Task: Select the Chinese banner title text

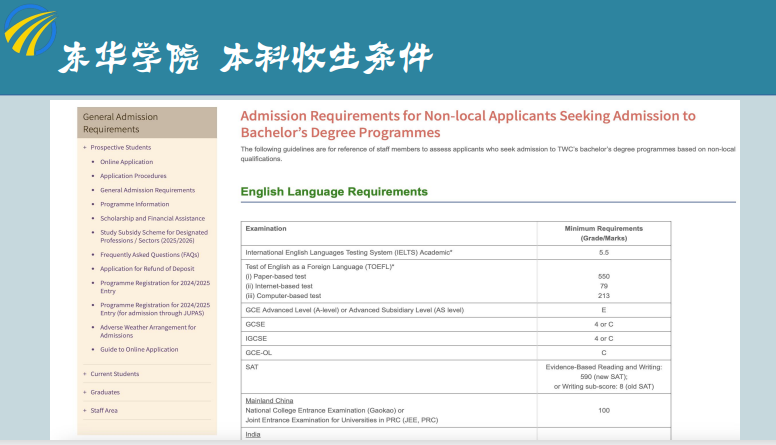Action: [x=245, y=57]
